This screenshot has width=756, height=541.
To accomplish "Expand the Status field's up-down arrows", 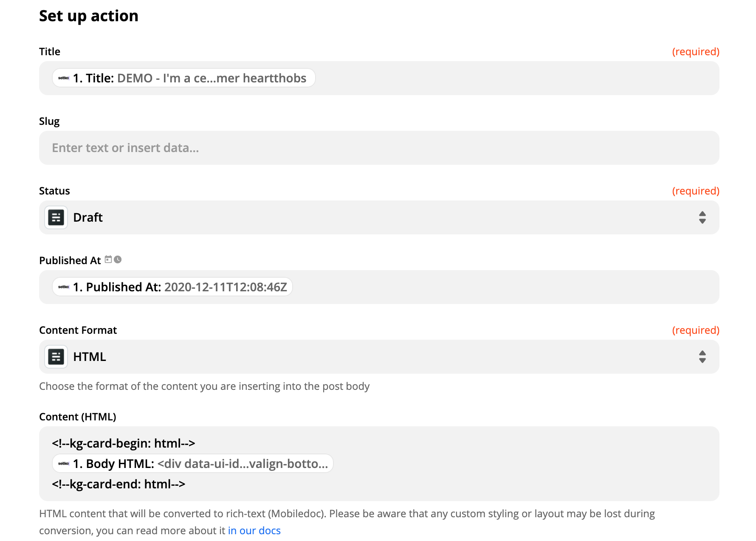I will [x=702, y=217].
